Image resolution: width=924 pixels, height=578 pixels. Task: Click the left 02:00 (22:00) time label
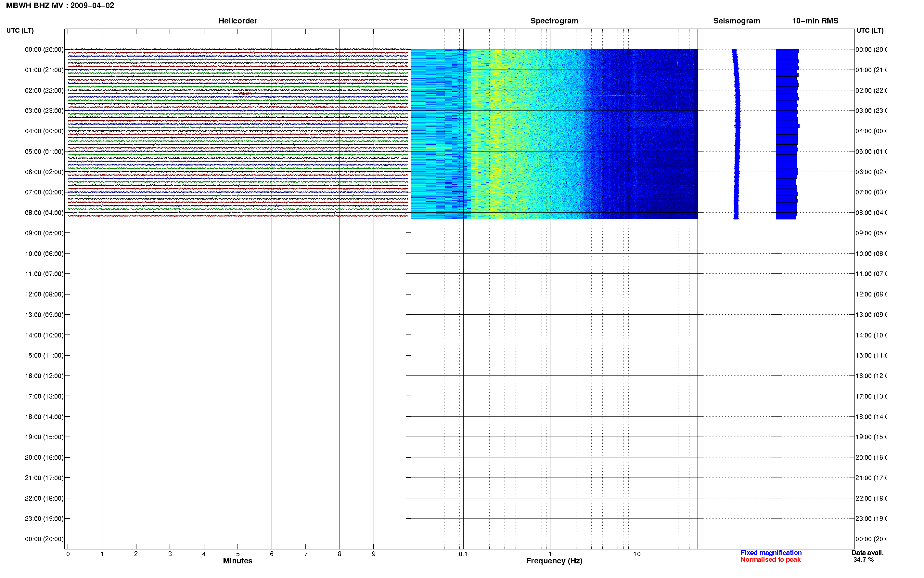(x=44, y=91)
